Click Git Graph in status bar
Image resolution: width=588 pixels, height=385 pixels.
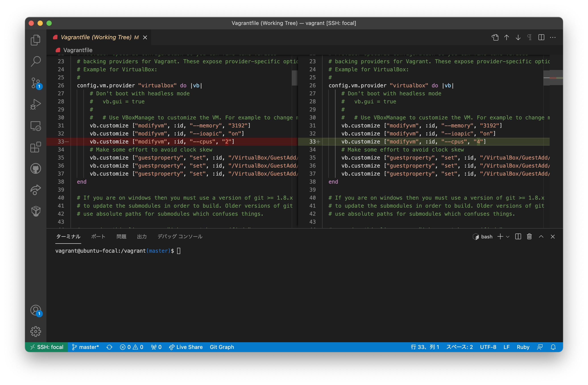pos(222,347)
